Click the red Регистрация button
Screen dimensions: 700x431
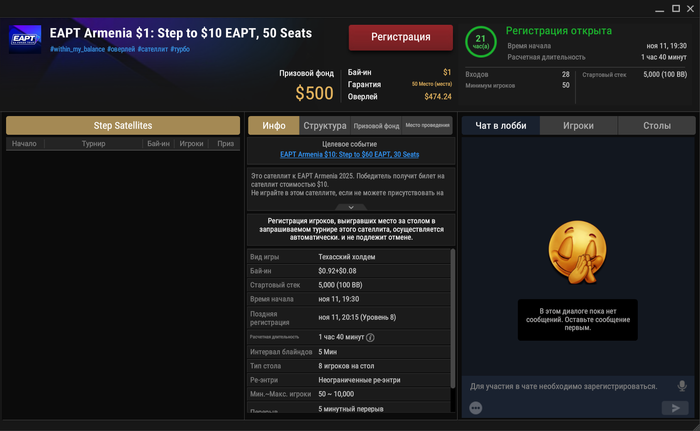point(401,37)
